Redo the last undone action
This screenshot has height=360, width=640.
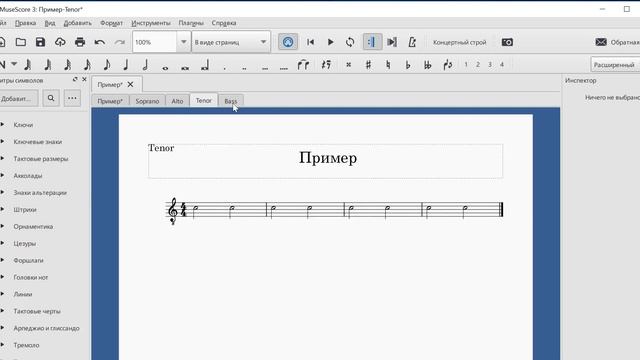120,42
